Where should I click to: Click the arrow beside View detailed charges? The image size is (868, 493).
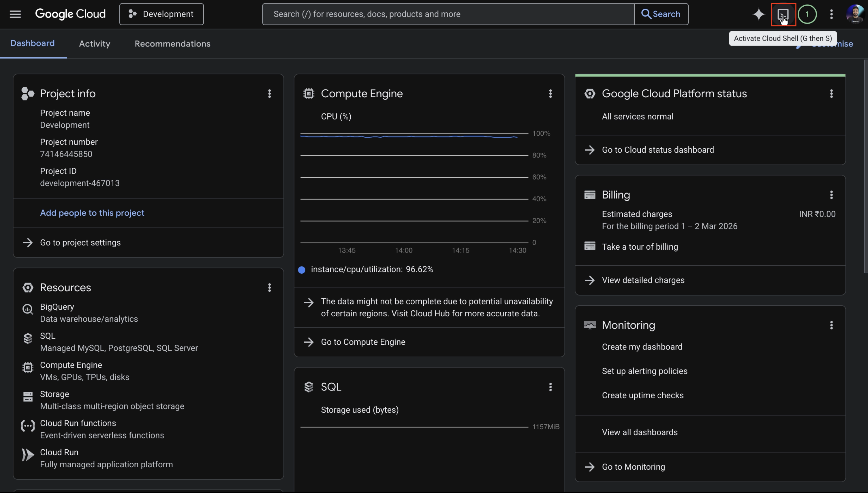(x=590, y=280)
